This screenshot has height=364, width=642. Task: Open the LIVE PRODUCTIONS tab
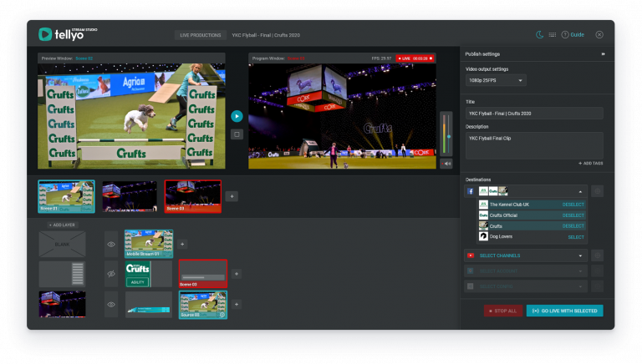(x=201, y=35)
